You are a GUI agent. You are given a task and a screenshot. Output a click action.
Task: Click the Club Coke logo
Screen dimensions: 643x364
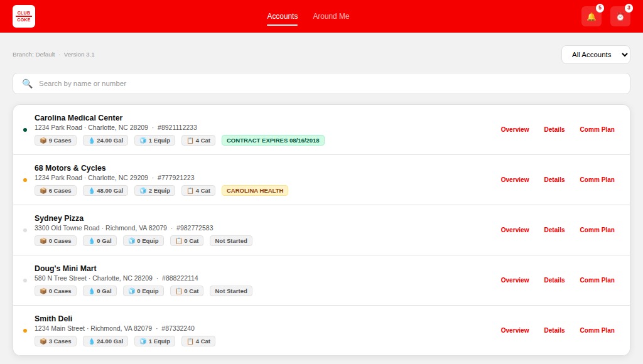click(x=24, y=16)
